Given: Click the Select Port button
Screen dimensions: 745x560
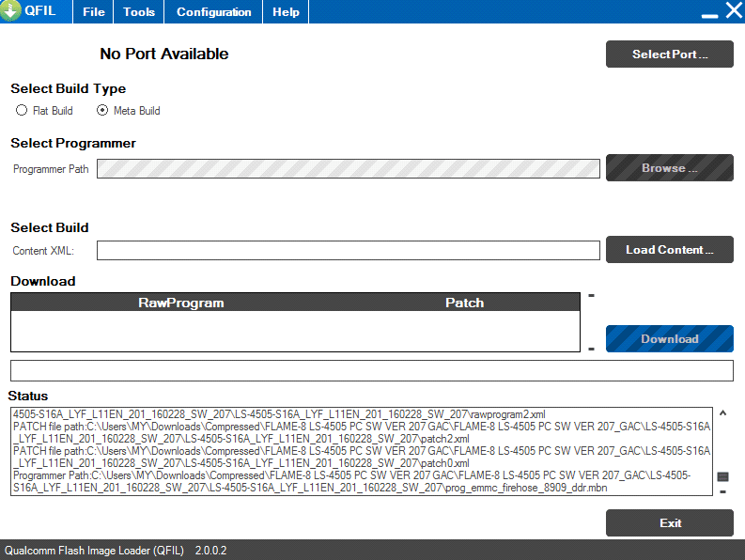Looking at the screenshot, I should coord(670,54).
